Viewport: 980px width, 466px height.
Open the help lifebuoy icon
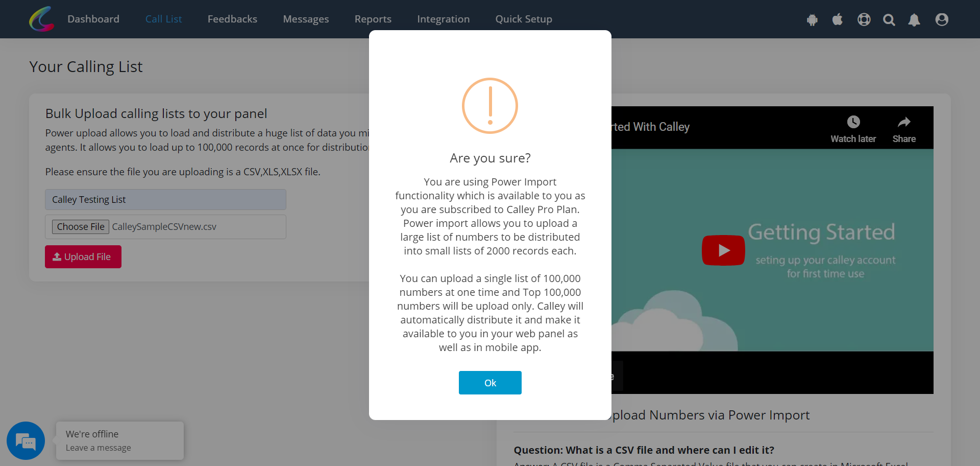[x=864, y=19]
